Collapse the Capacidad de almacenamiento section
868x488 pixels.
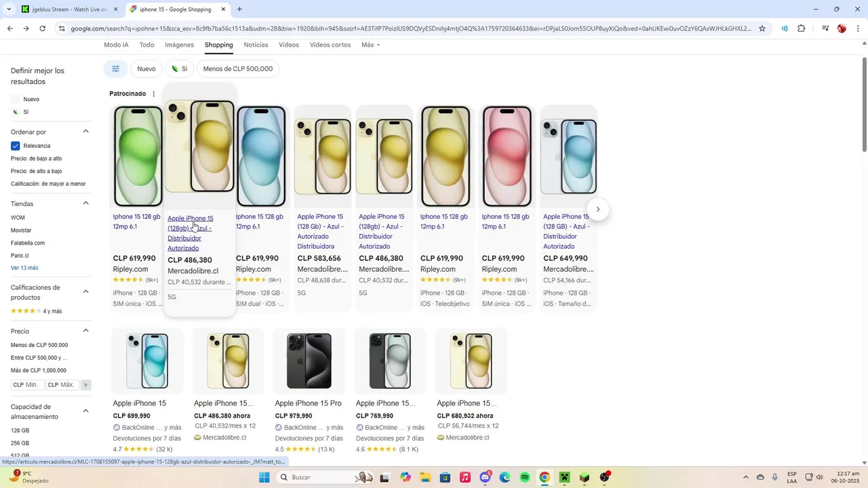point(86,411)
